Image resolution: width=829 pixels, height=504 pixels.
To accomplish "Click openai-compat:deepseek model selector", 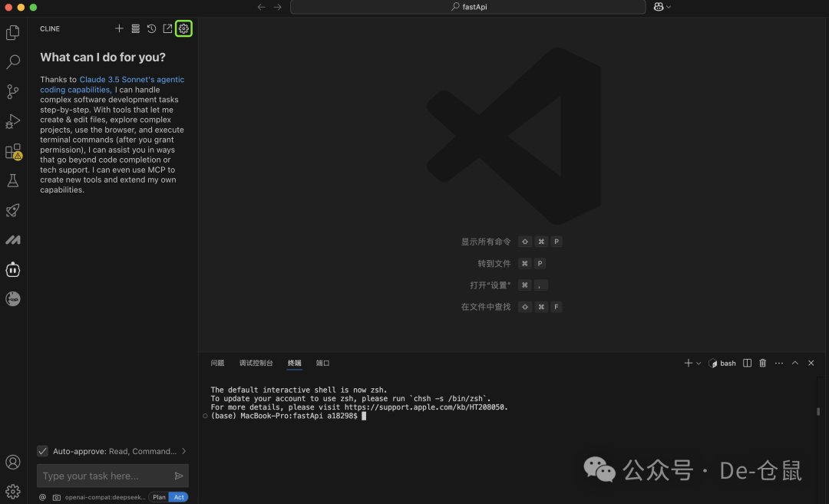I will click(105, 497).
